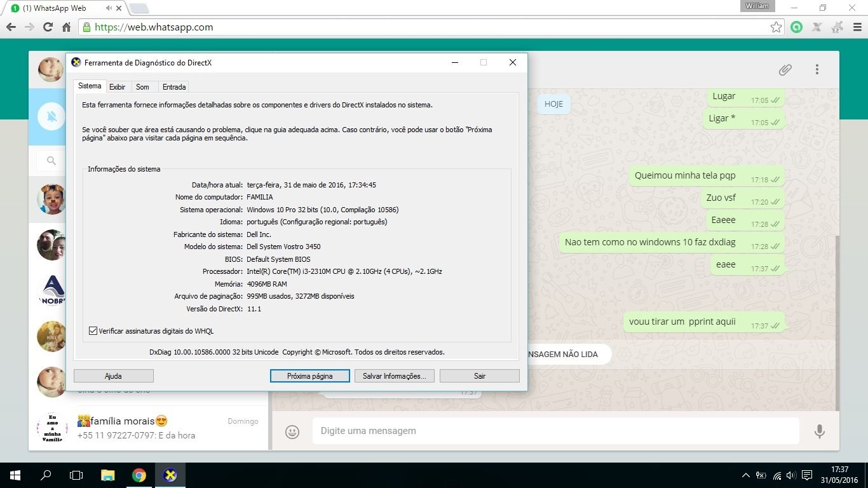Click the microphone voice message icon
This screenshot has height=488, width=868.
click(820, 431)
